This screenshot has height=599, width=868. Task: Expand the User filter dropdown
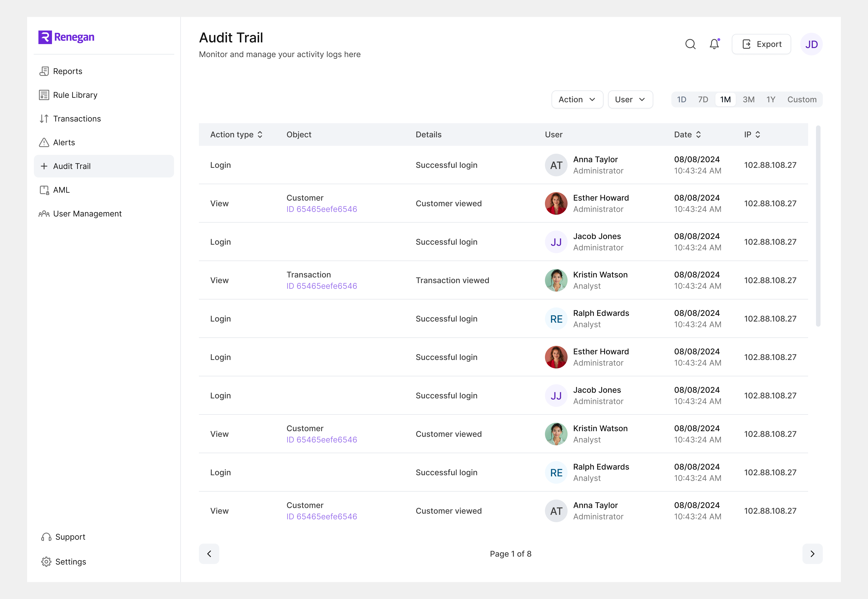630,99
